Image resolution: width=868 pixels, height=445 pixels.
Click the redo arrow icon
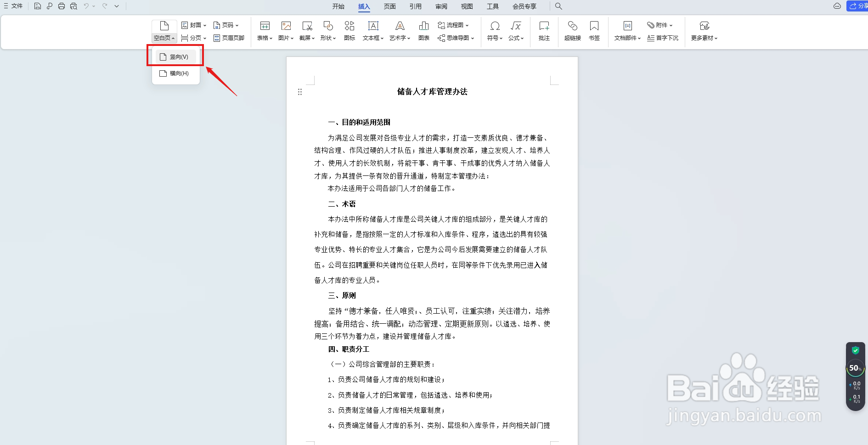click(105, 6)
